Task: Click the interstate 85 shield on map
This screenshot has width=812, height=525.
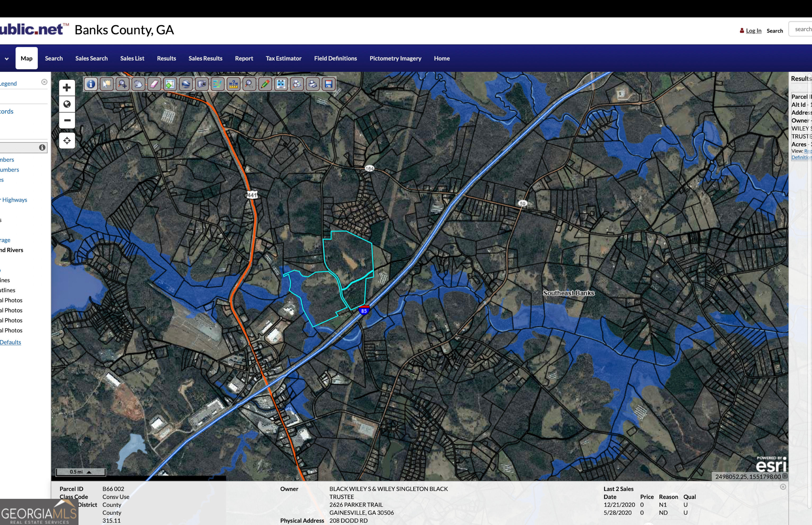Action: click(364, 310)
